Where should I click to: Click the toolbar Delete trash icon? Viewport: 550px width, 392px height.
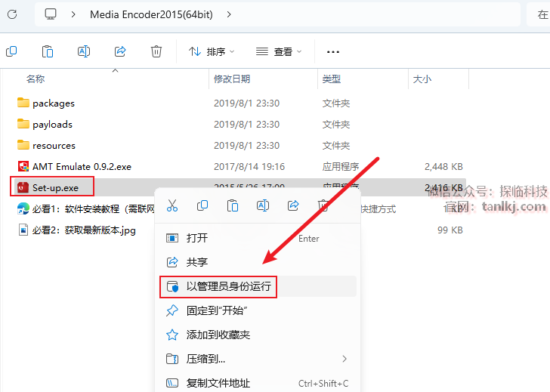156,51
